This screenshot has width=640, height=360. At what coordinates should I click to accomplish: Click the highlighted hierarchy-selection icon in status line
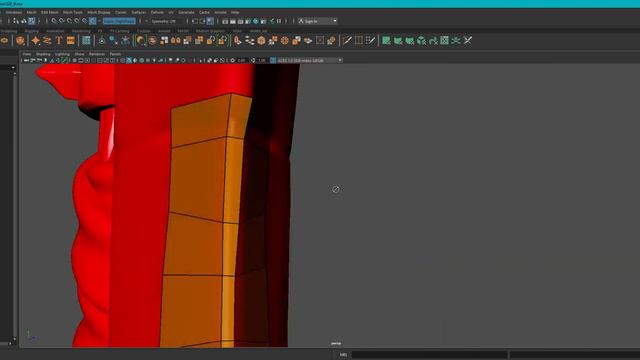[x=31, y=21]
